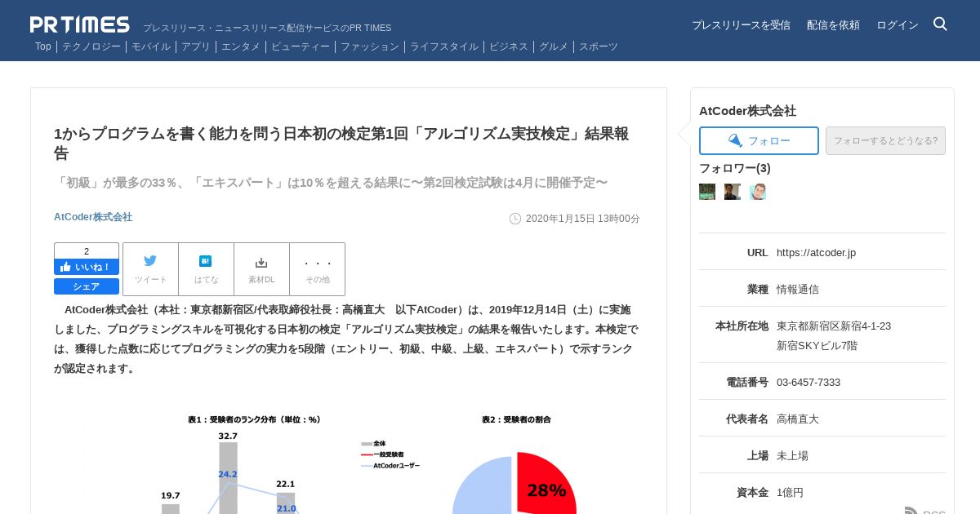Open the search magnifier icon
Screen dimensions: 980x514
(x=940, y=24)
